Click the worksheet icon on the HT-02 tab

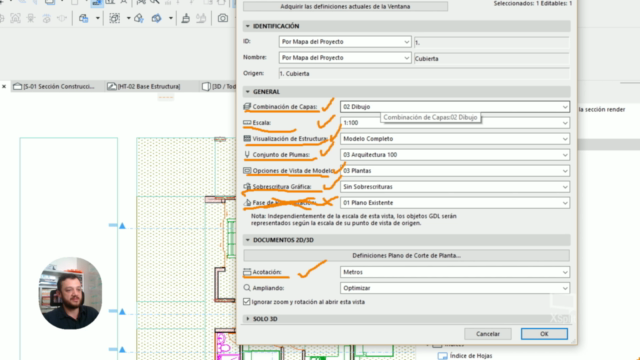click(111, 86)
